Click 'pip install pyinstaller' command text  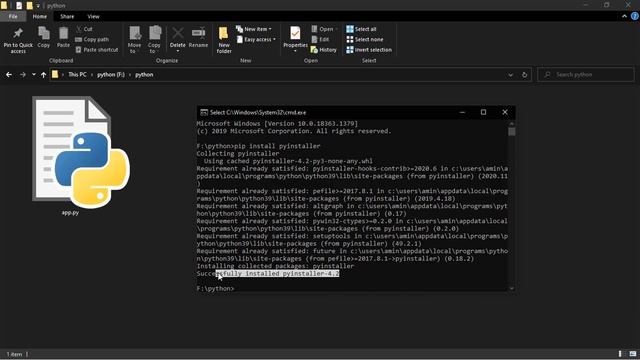click(x=278, y=146)
